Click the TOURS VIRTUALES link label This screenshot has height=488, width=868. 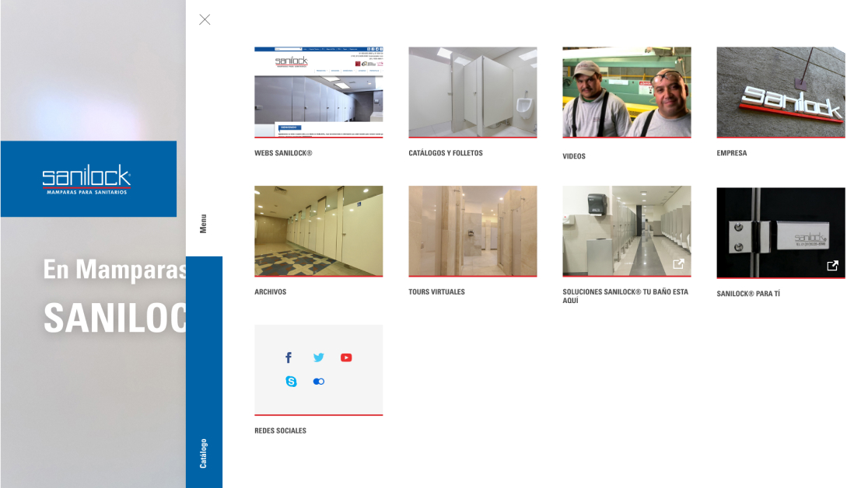[x=437, y=292]
